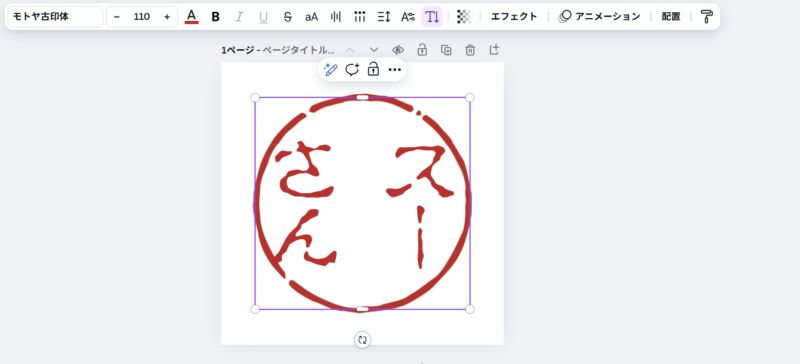
Task: Open the アニメーション animation panel
Action: (599, 17)
